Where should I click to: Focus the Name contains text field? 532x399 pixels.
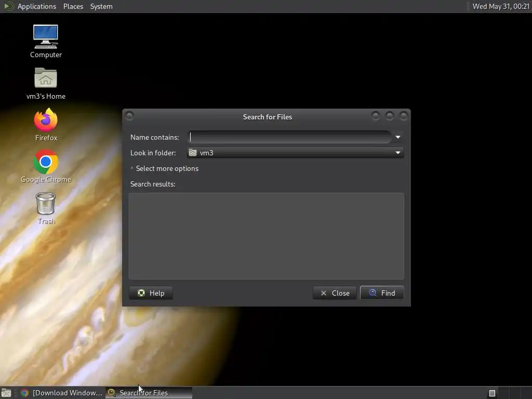(290, 137)
